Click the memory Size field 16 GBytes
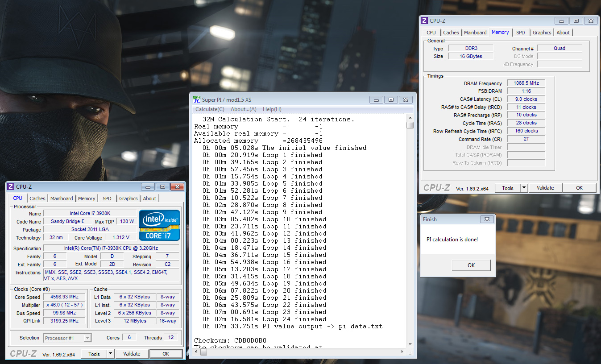 click(x=470, y=57)
